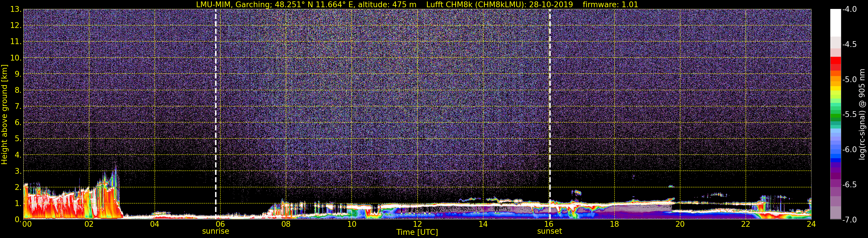Click the height-axis tick '8.'
Image resolution: width=868 pixels, height=238 pixels.
[x=18, y=90]
